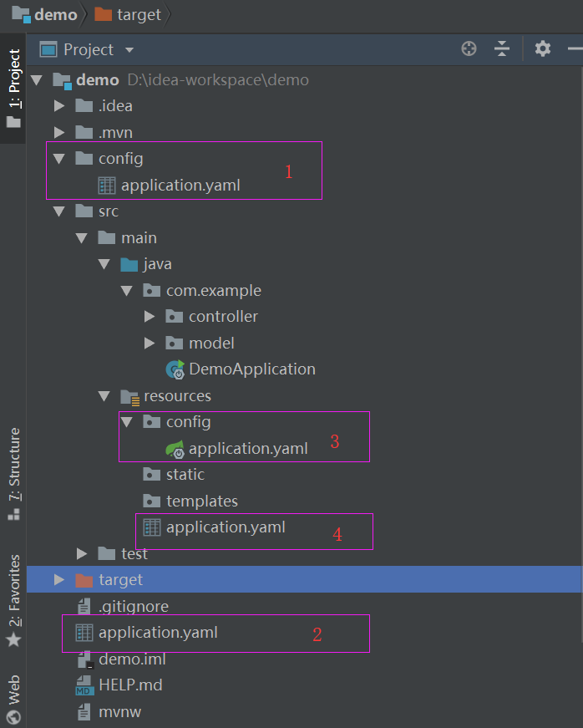Click the package icon beside controller

(174, 316)
